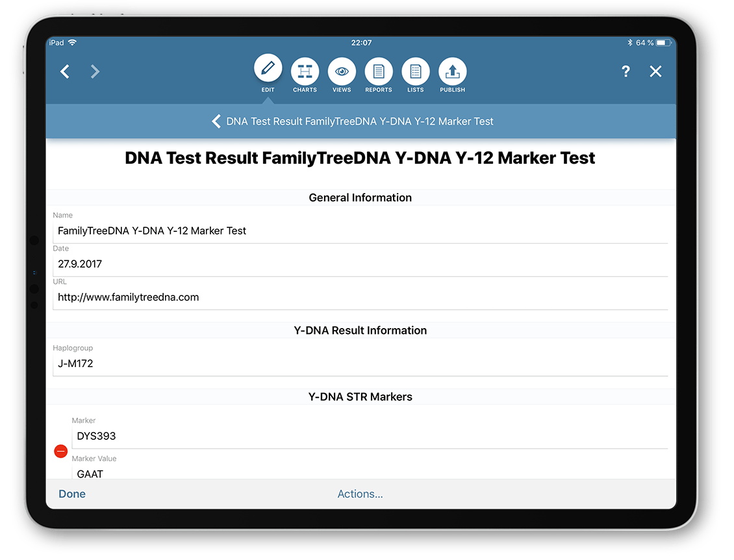Return via DNA Test Result breadcrumb chevron
The width and height of the screenshot is (734, 560).
pos(216,121)
